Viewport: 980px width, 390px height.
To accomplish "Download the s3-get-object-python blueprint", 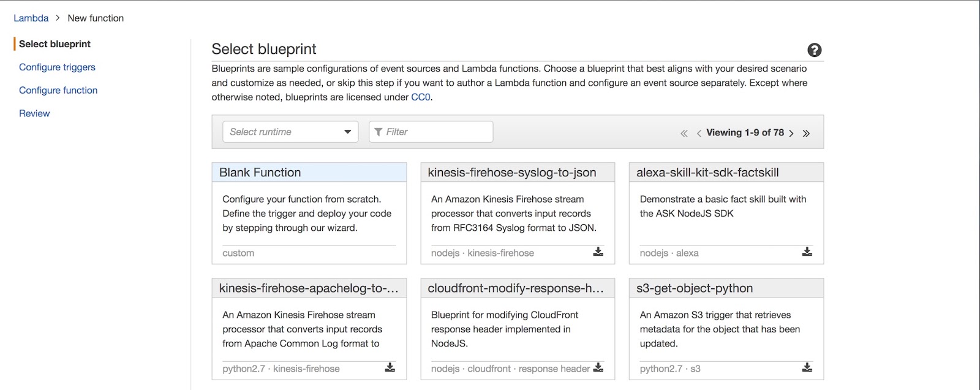I will [x=807, y=367].
